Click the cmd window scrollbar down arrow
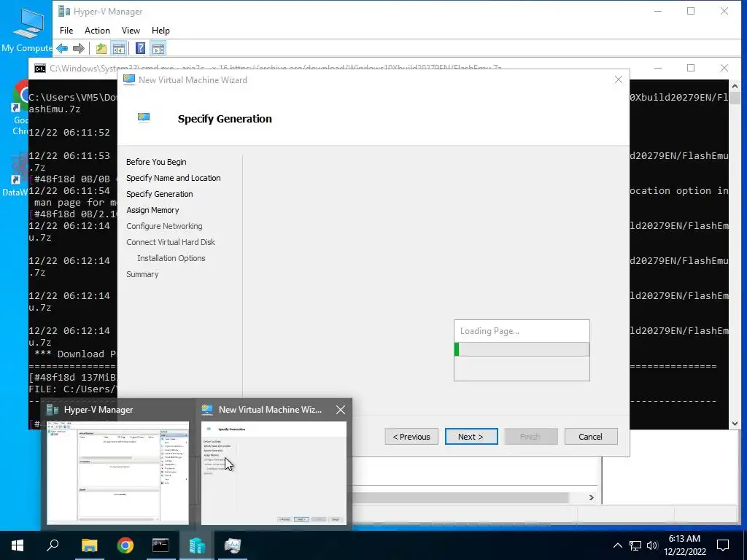The width and height of the screenshot is (747, 560). [735, 424]
